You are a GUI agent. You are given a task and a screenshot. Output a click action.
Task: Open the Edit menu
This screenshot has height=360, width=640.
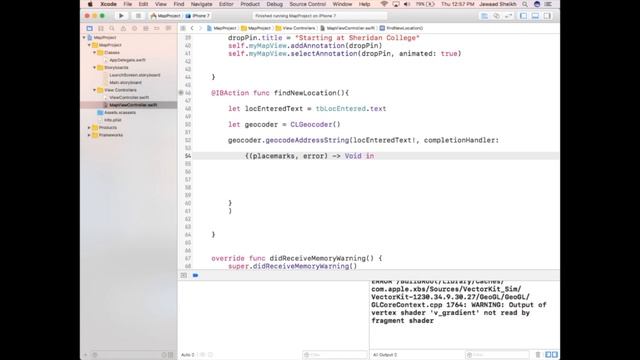click(x=143, y=4)
